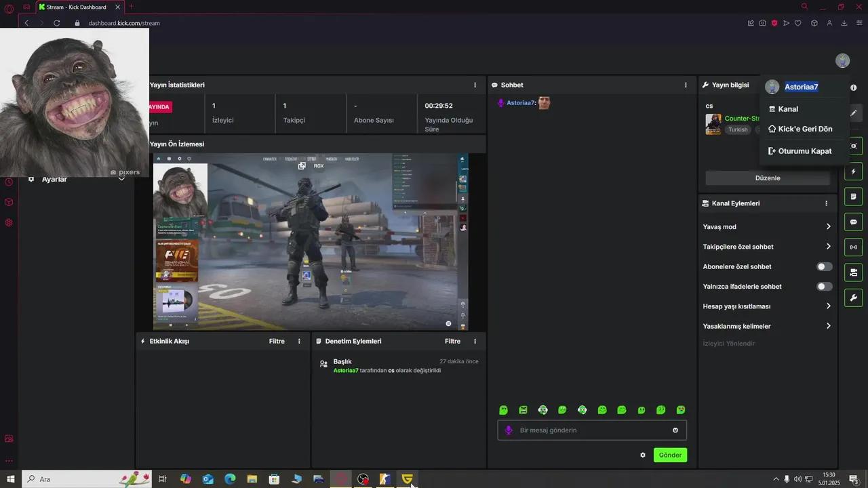Go back with the browser back arrow

click(26, 23)
